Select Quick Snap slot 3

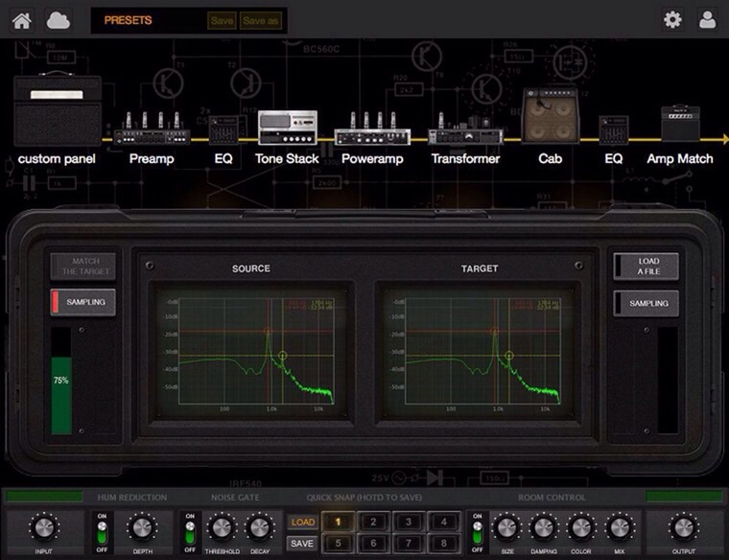[x=409, y=522]
